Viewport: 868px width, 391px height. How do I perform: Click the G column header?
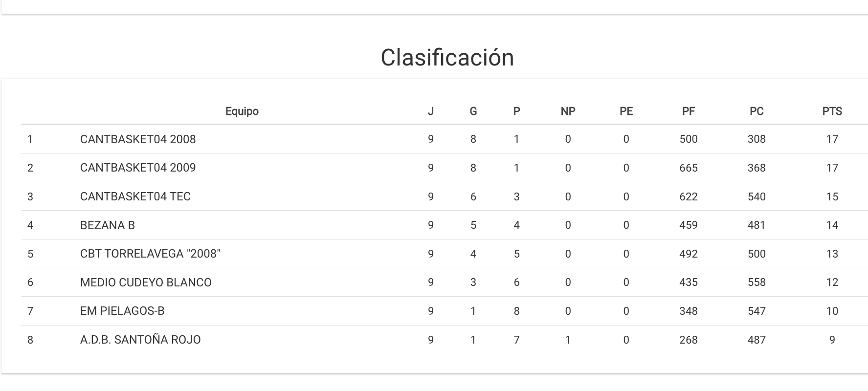pos(473,111)
